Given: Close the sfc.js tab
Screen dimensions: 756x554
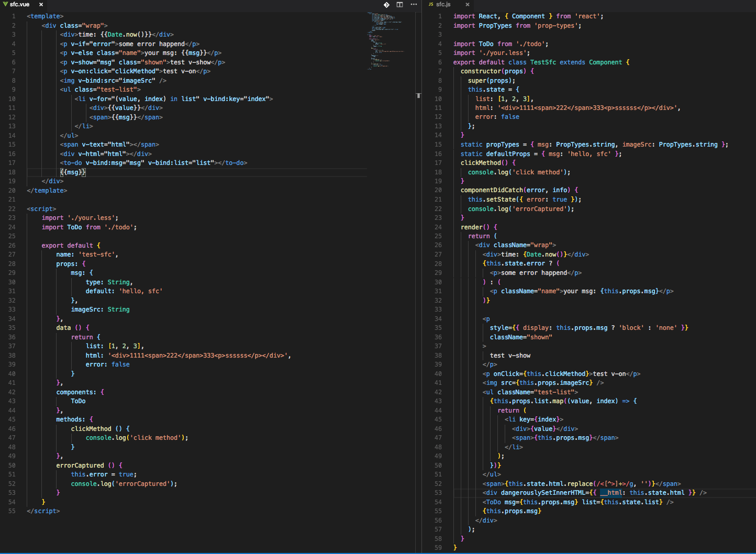Looking at the screenshot, I should tap(468, 4).
